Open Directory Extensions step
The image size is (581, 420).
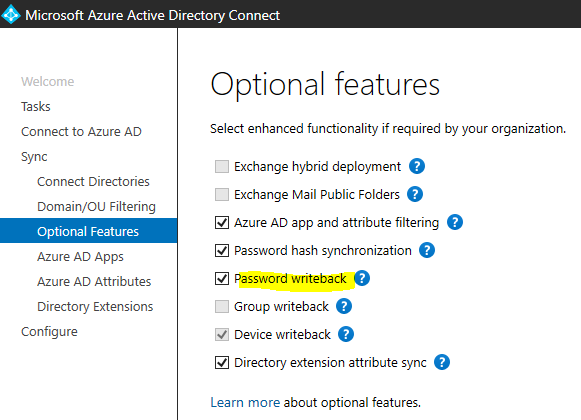(x=95, y=307)
